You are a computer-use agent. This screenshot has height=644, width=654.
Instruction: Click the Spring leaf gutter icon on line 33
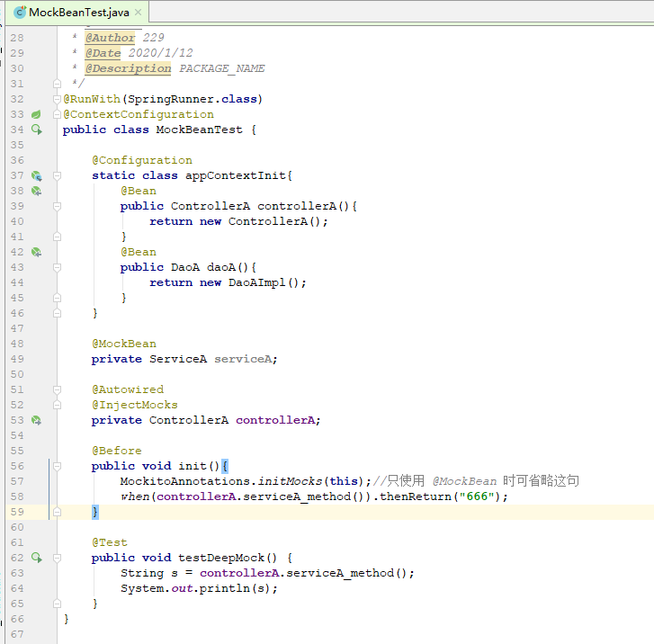36,114
